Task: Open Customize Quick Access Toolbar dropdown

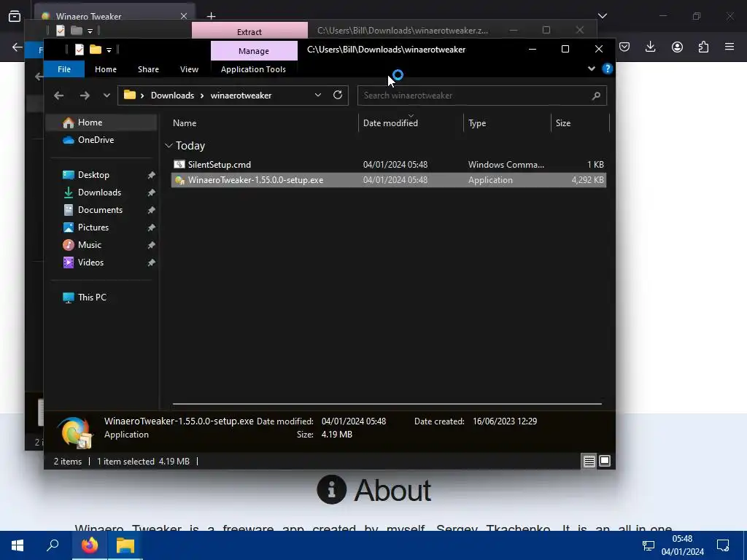Action: click(x=109, y=50)
